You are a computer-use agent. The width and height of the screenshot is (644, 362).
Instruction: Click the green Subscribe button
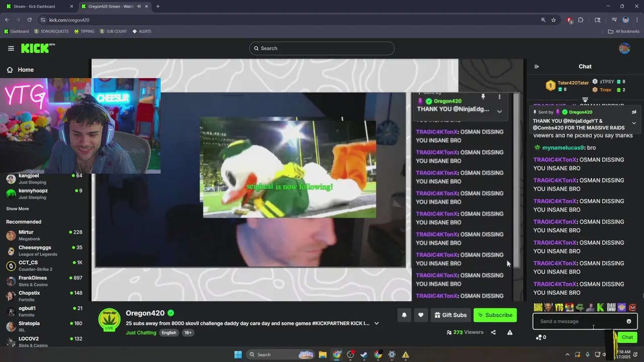[x=495, y=315]
